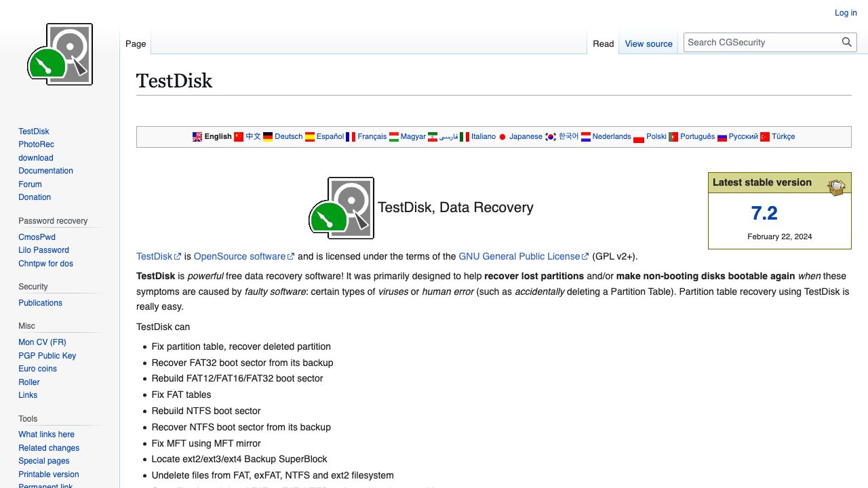This screenshot has height=488, width=868.
Task: Open the Donation link
Action: coord(35,197)
